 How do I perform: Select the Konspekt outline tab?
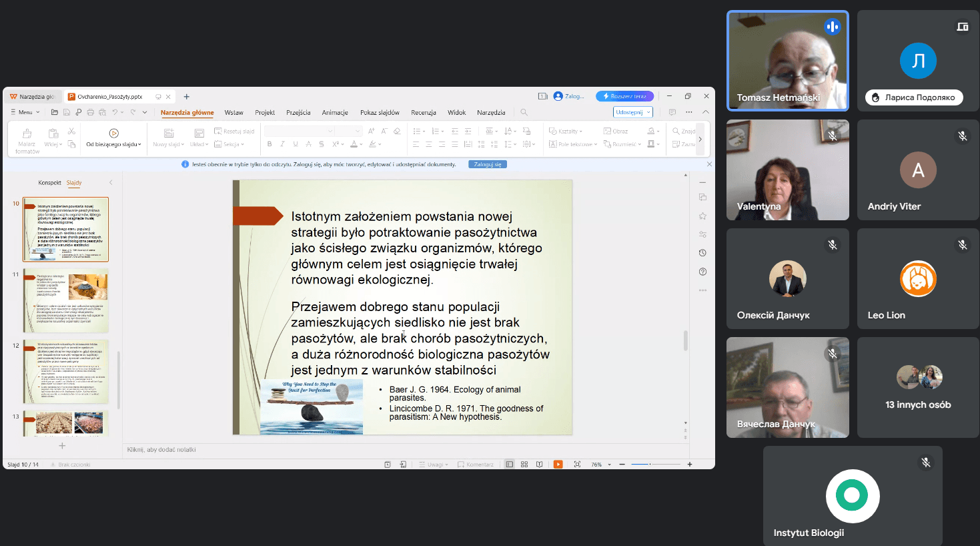pos(49,182)
